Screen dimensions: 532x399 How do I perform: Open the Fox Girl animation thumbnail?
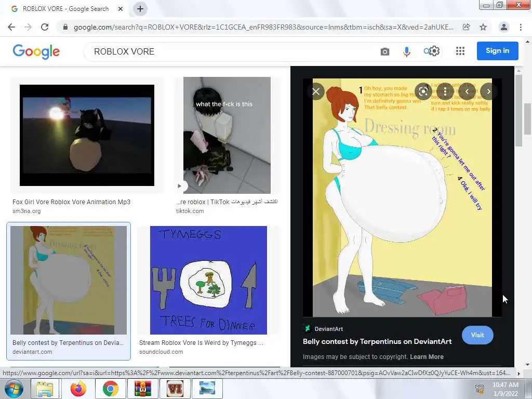87,135
